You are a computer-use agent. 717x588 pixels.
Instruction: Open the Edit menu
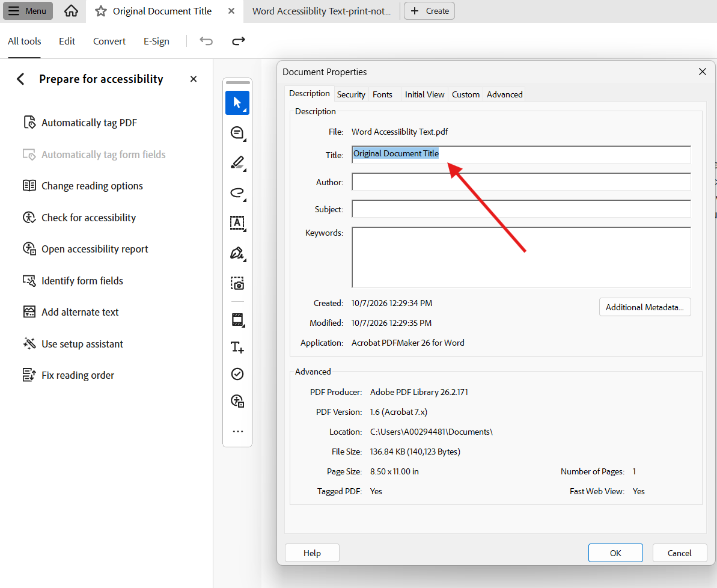tap(67, 41)
